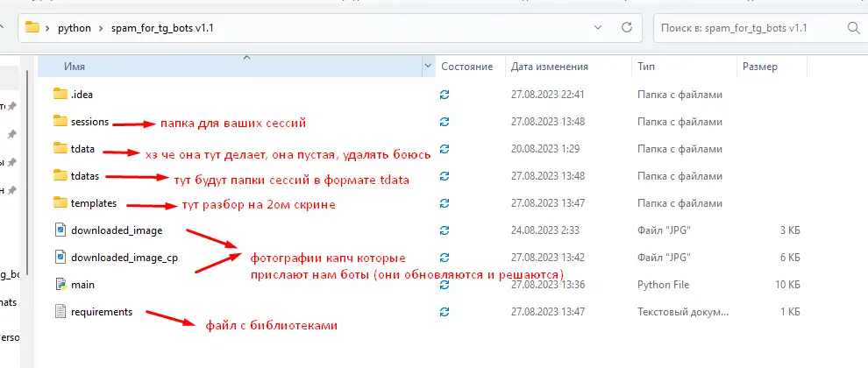Expand the chevron after python in the breadcrumb
The height and width of the screenshot is (368, 868).
101,27
